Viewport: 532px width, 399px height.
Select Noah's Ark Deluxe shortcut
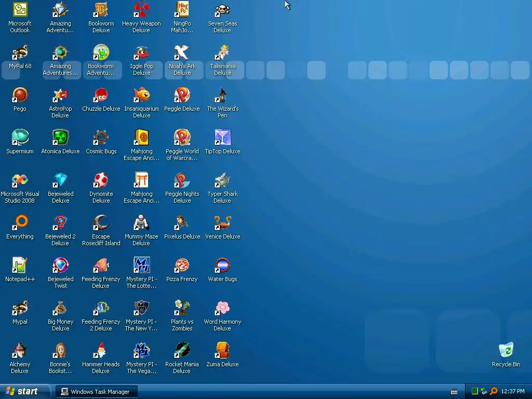(182, 52)
